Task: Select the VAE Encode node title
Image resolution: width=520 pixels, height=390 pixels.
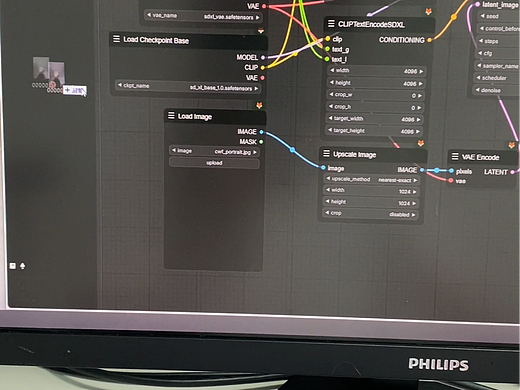Action: (x=480, y=157)
